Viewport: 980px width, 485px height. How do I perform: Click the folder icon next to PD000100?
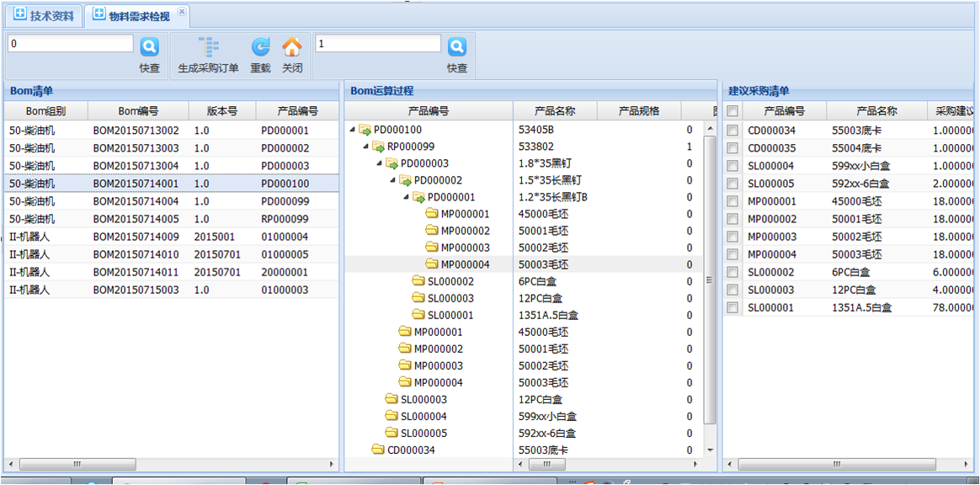click(365, 130)
